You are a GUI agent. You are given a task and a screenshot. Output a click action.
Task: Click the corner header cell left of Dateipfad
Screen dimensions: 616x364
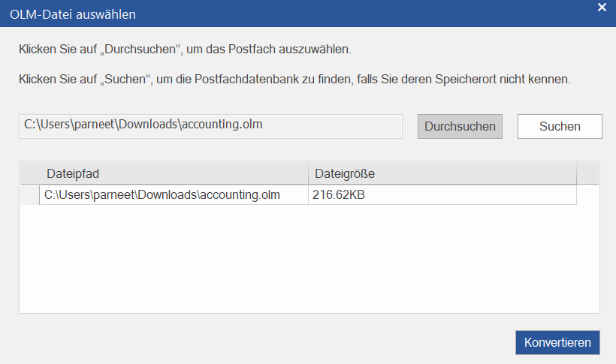click(x=29, y=174)
